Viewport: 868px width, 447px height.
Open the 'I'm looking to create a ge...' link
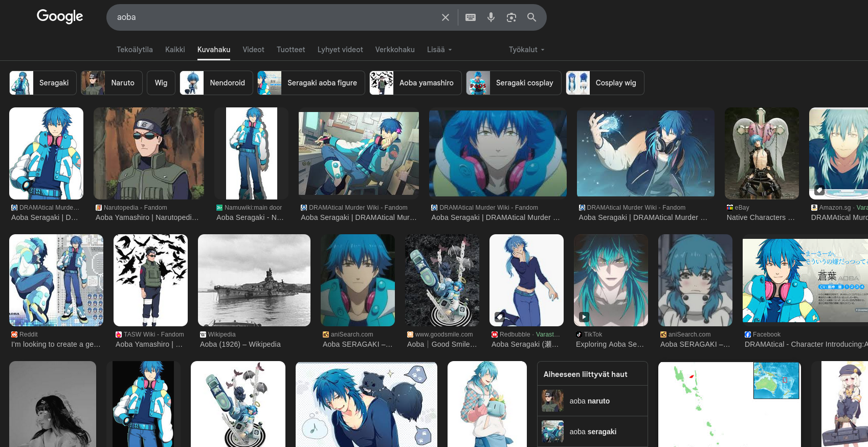56,344
